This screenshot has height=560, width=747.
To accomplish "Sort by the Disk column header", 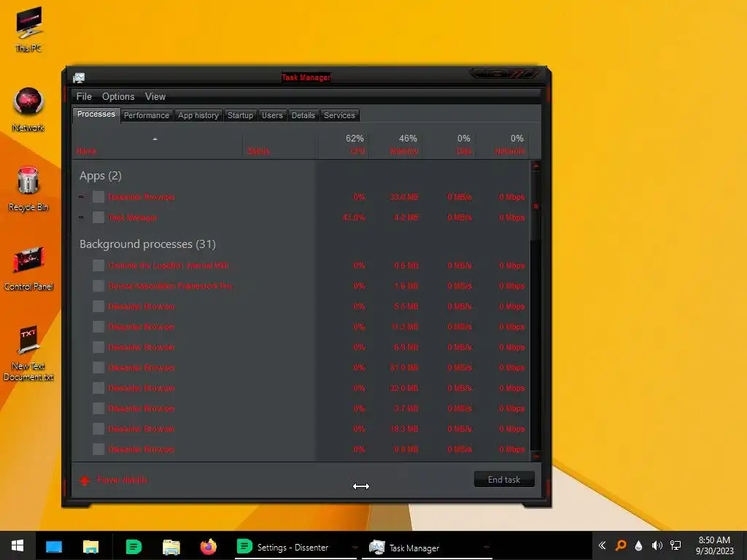I will tap(449, 145).
